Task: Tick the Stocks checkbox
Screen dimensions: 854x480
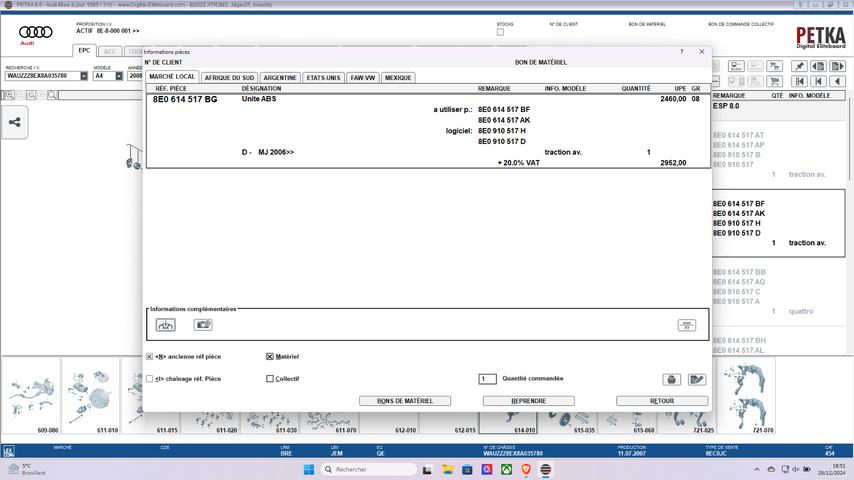Action: click(x=501, y=32)
